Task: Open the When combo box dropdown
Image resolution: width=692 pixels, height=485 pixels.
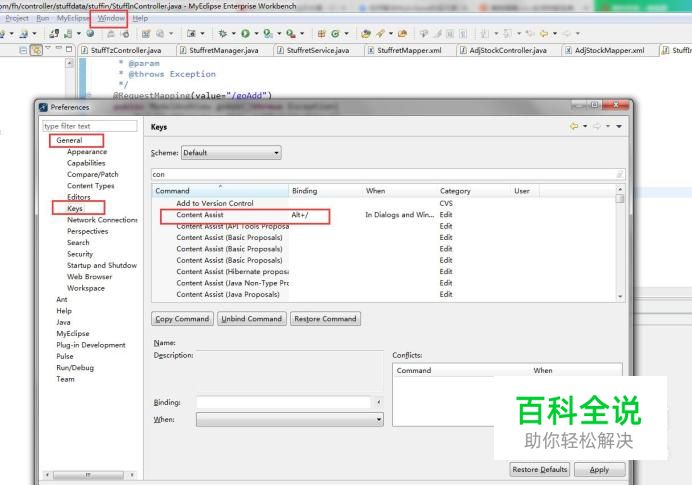Action: tap(290, 419)
